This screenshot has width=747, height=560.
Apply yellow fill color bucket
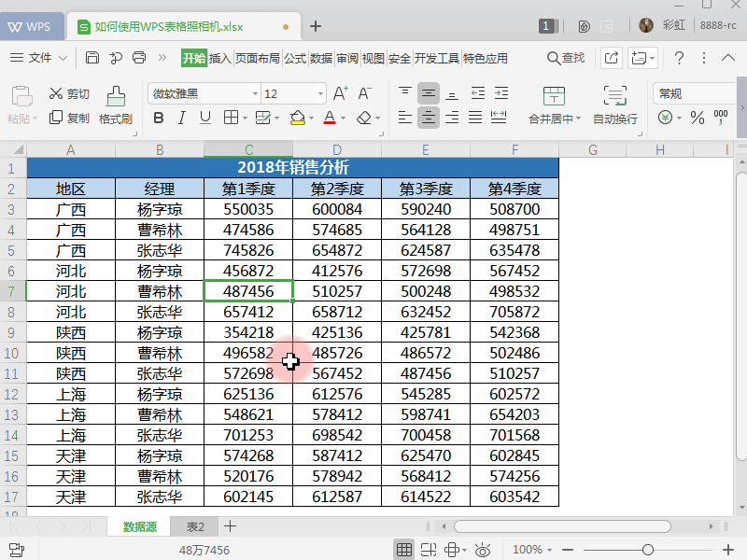[298, 118]
